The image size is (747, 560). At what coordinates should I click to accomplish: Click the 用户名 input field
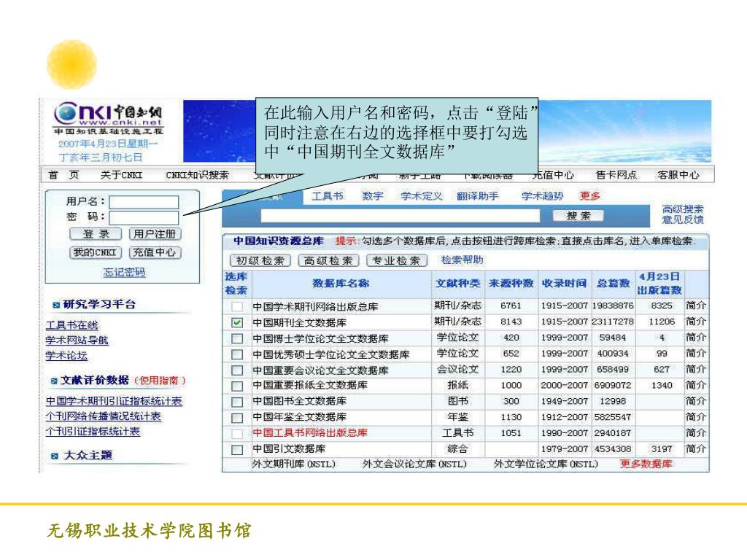tap(144, 202)
